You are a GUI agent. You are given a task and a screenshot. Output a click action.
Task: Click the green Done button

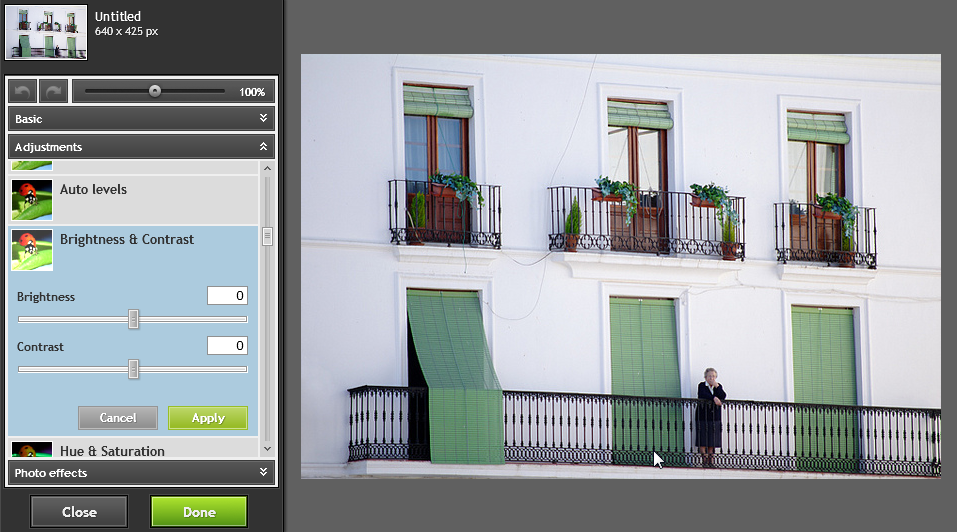pos(199,512)
